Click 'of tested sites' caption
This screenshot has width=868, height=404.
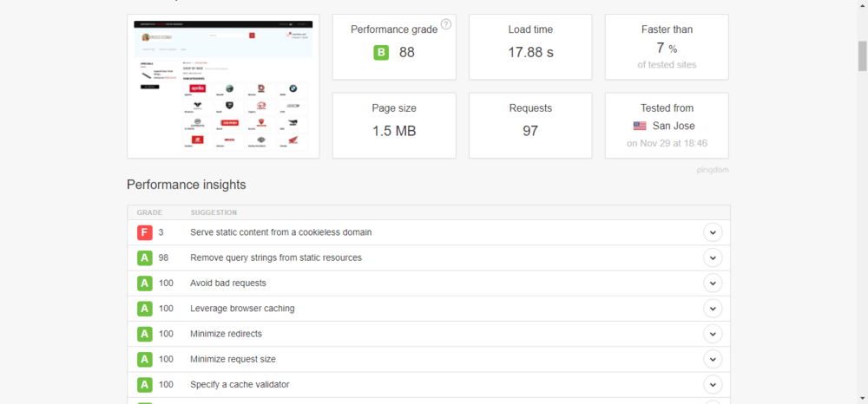click(667, 65)
